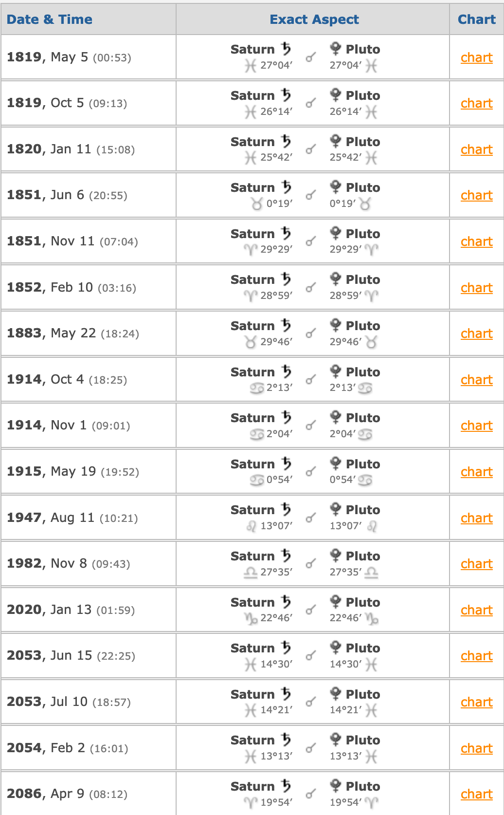Click the Taurus sign icon beside Saturn 0°19′
This screenshot has width=504, height=815.
(257, 204)
